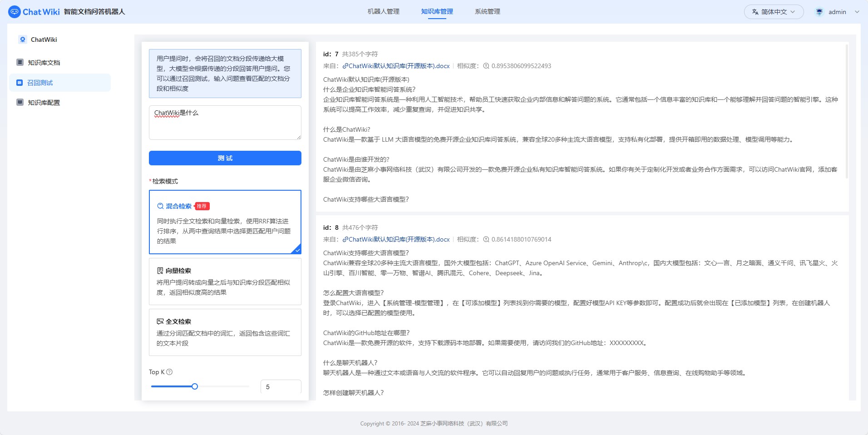Click the Top K help question-mark icon
The width and height of the screenshot is (868, 435).
(x=169, y=372)
